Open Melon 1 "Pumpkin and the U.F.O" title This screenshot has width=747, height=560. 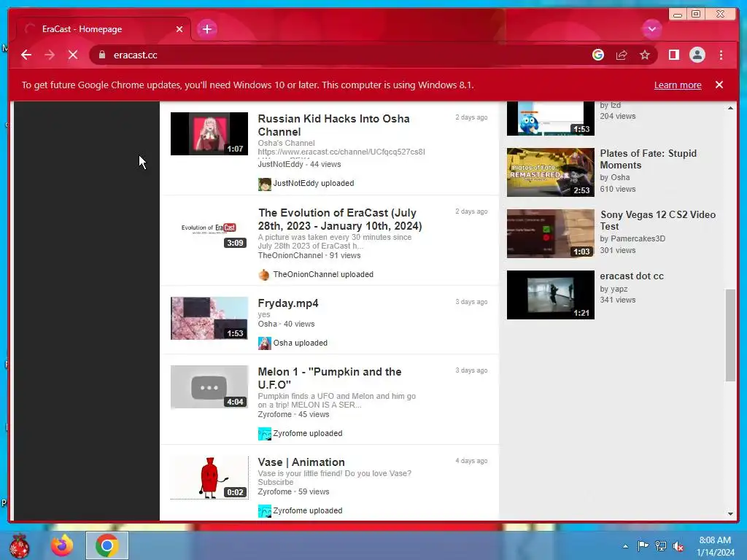329,378
